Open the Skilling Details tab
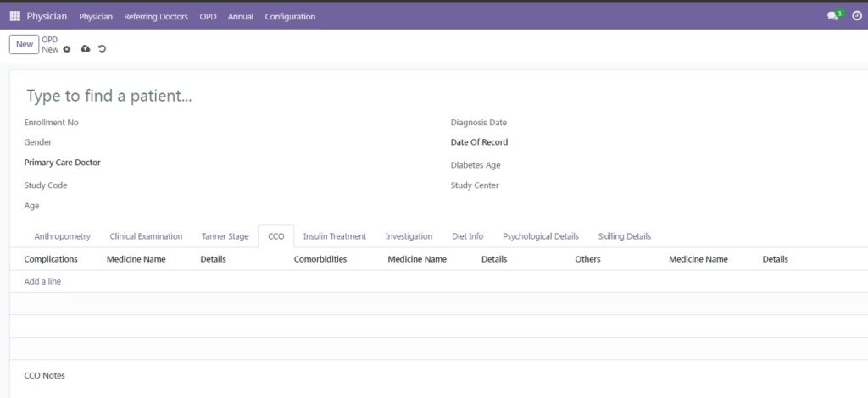Viewport: 868px width, 398px height. [x=625, y=236]
